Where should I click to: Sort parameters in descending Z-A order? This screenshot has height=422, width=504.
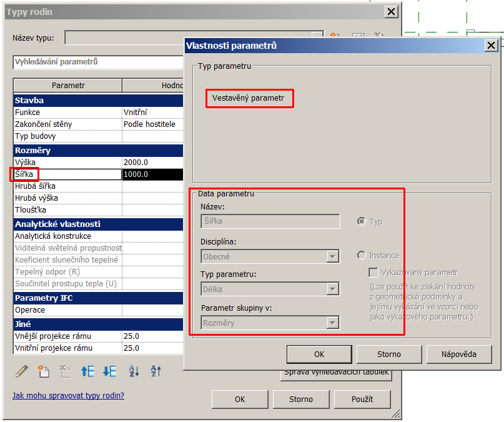[156, 371]
